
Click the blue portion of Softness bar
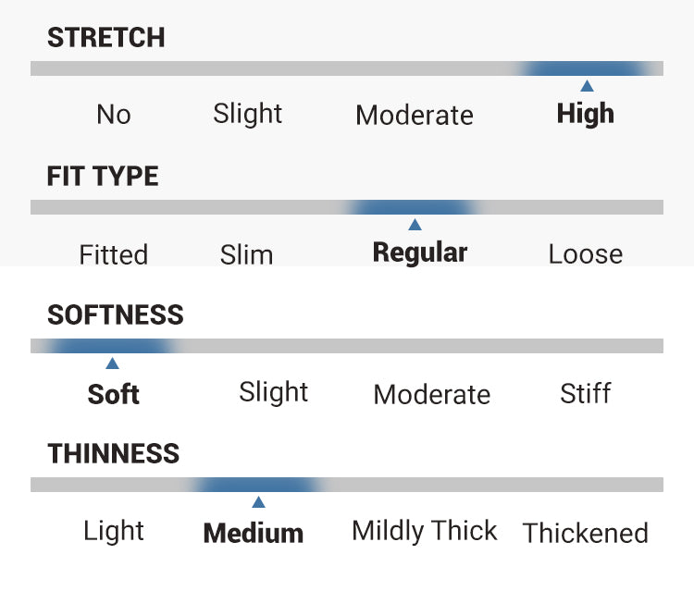point(111,346)
